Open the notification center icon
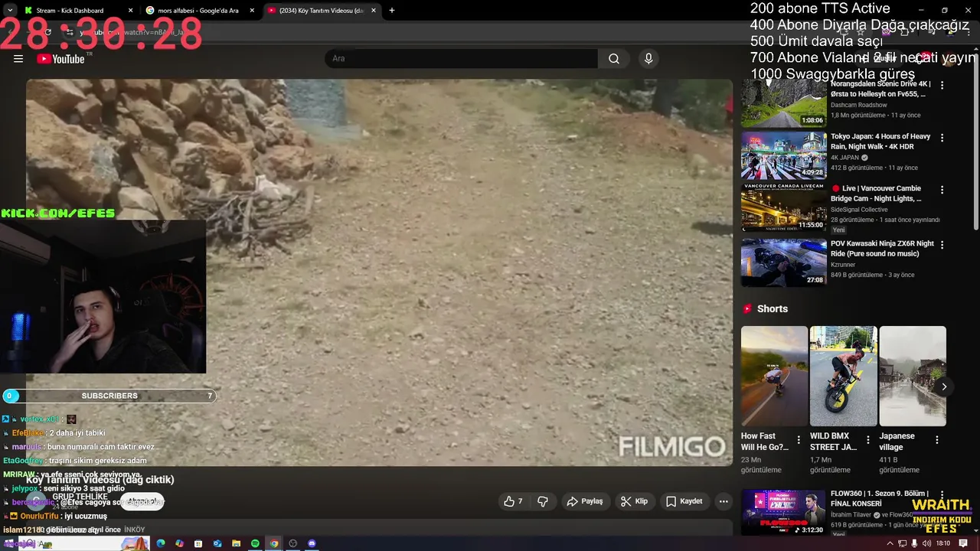The image size is (980, 551). [964, 543]
